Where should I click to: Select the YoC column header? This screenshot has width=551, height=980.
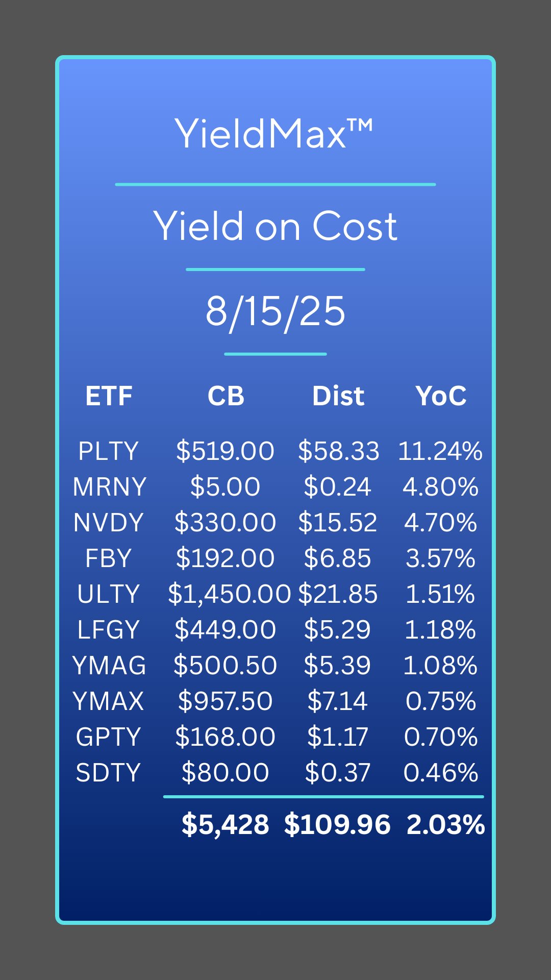tap(441, 396)
